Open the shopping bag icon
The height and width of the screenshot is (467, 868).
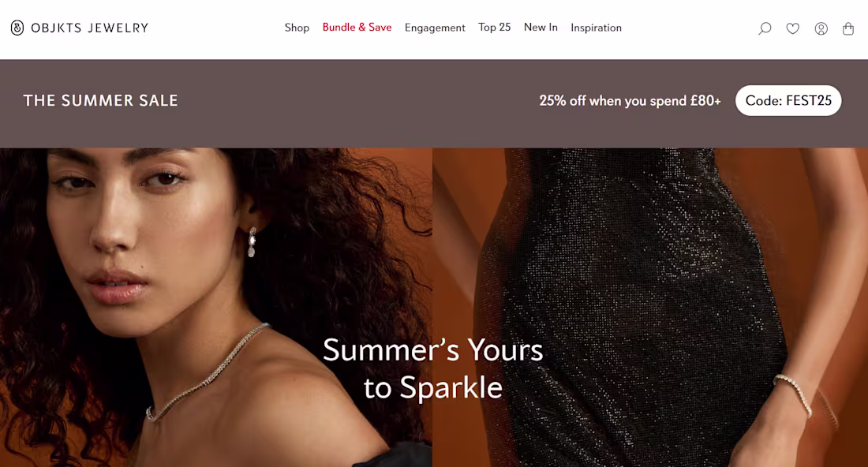point(848,28)
